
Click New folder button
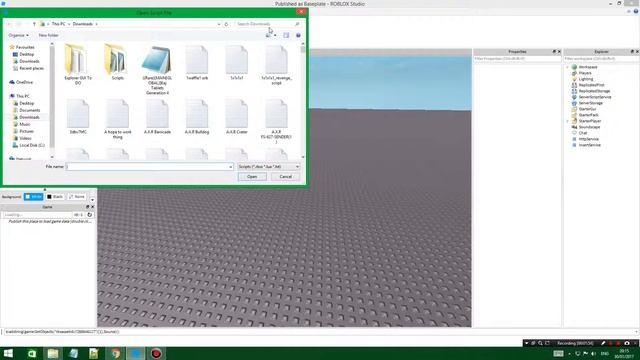[49, 36]
